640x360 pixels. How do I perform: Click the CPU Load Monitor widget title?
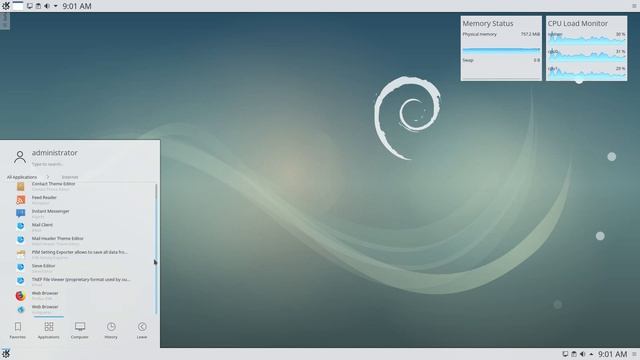click(x=578, y=24)
